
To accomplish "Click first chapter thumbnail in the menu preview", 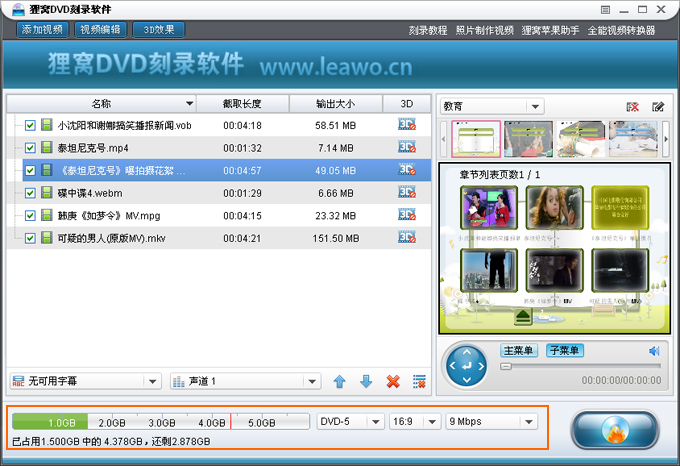I will (489, 208).
